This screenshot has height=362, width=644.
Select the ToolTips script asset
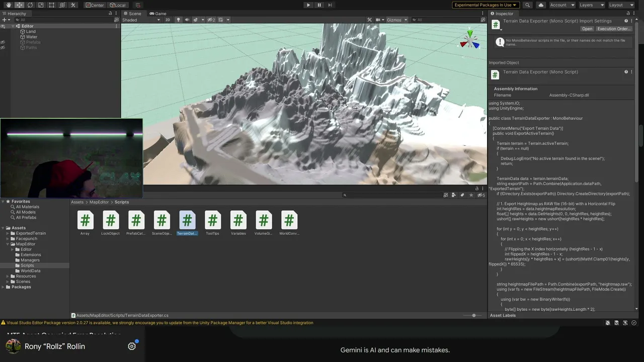pos(212,223)
